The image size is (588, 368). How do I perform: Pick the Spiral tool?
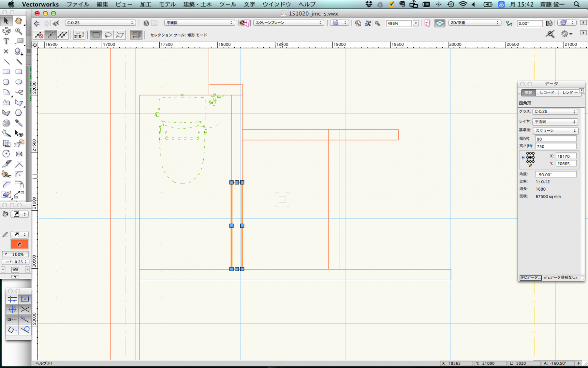(6, 123)
